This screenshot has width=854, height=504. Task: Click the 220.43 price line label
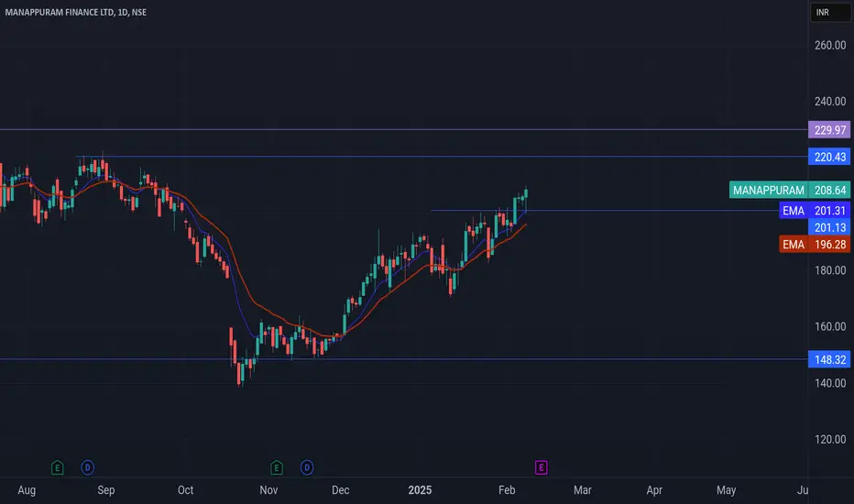[x=829, y=157]
